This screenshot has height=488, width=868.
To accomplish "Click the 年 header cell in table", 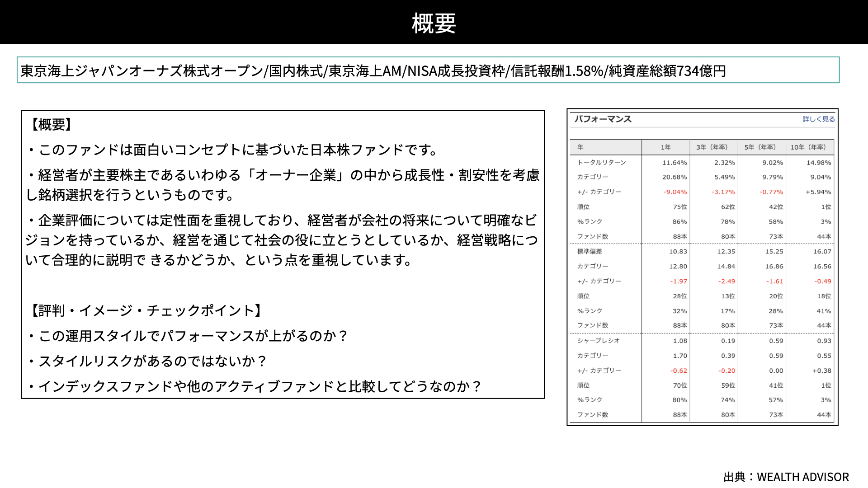I will (x=605, y=147).
